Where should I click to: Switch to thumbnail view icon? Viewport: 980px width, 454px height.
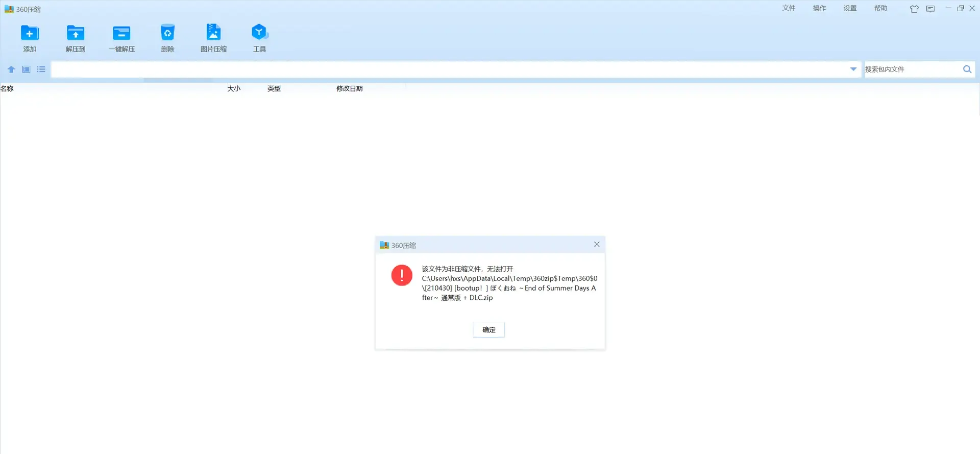[26, 69]
